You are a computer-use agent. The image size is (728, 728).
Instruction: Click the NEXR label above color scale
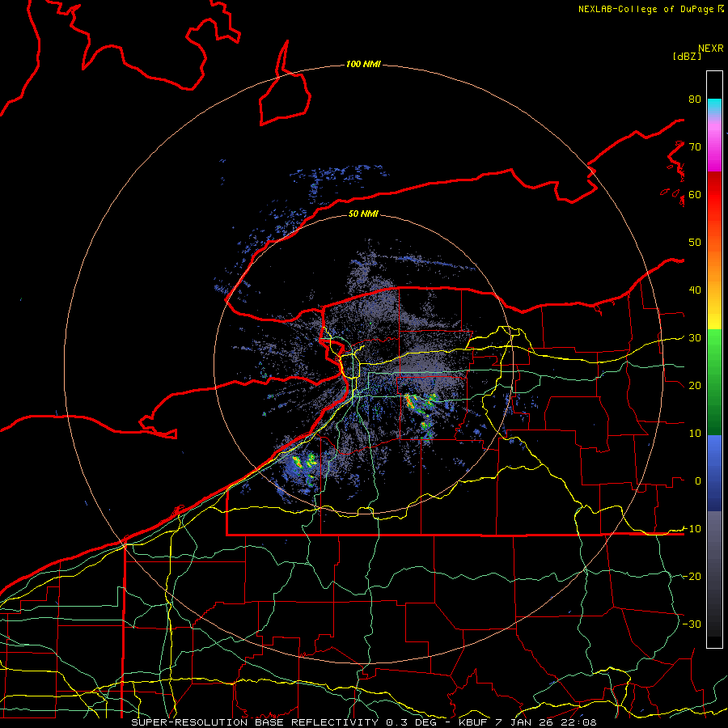tap(711, 49)
